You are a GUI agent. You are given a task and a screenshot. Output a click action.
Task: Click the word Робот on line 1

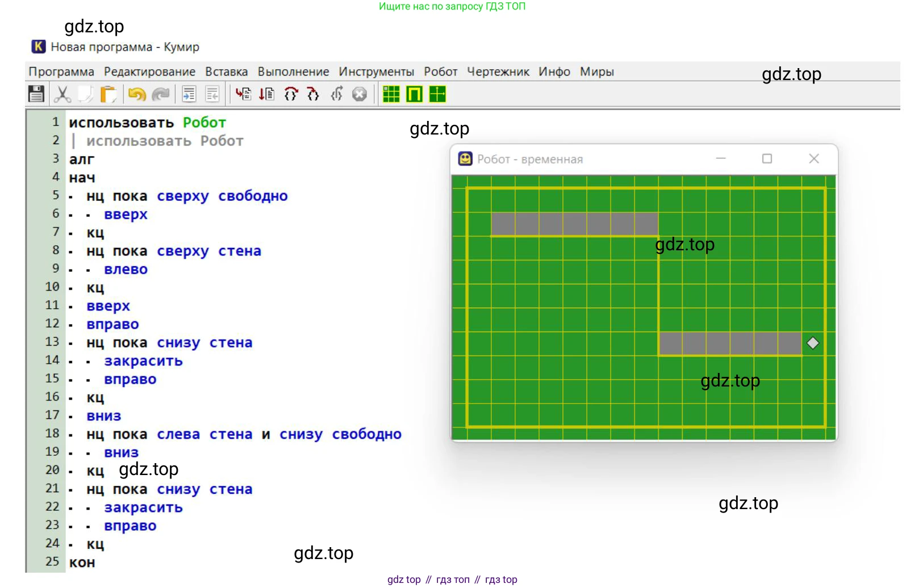pos(204,123)
